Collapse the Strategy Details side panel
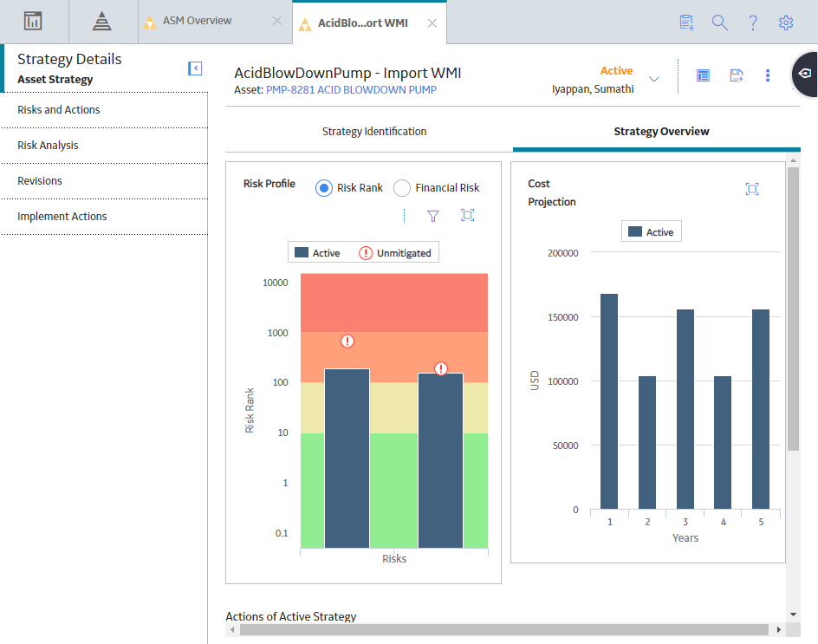Screen dimensions: 818x644 click(x=195, y=68)
